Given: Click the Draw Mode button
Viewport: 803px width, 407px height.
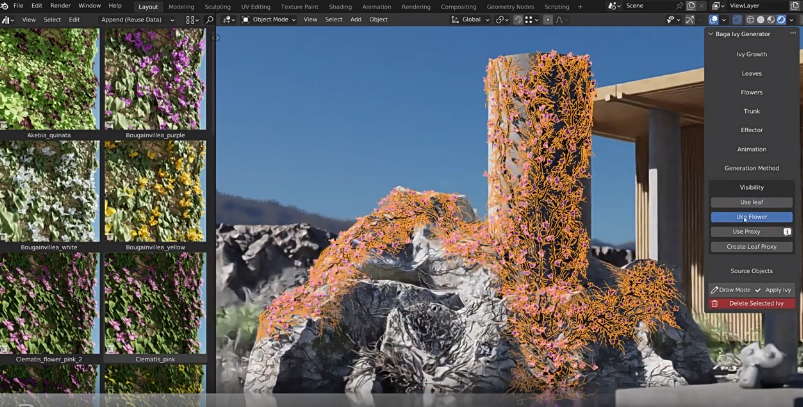Looking at the screenshot, I should 730,290.
